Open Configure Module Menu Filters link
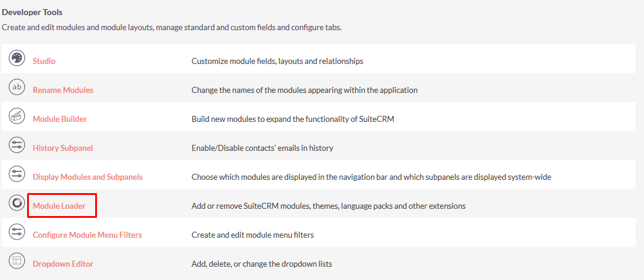The height and width of the screenshot is (280, 644). (x=87, y=235)
